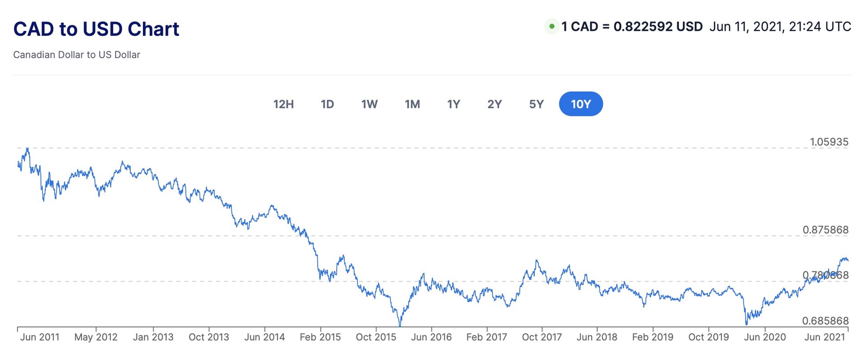The image size is (868, 354).
Task: Click the Canadian Dollar to US Dollar subtitle
Action: (77, 55)
